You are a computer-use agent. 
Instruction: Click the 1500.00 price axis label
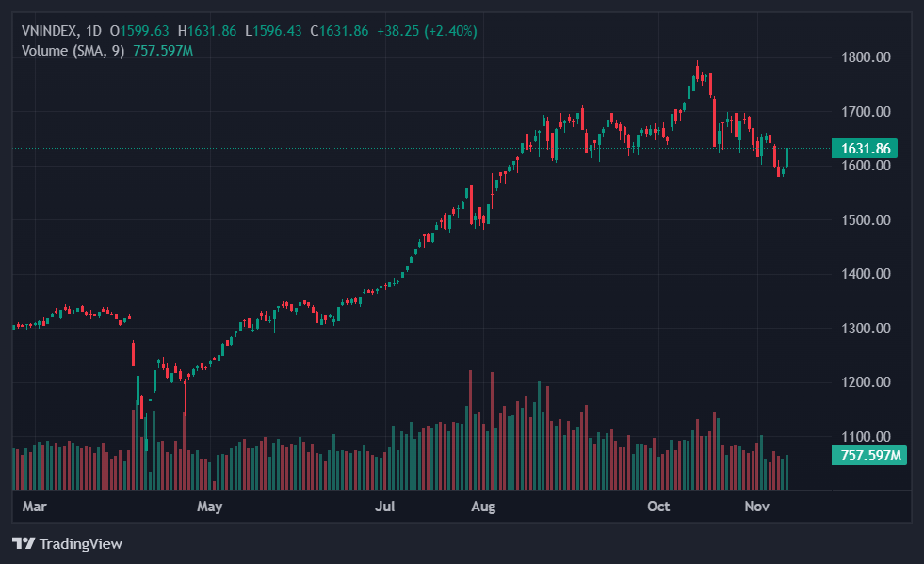click(865, 220)
